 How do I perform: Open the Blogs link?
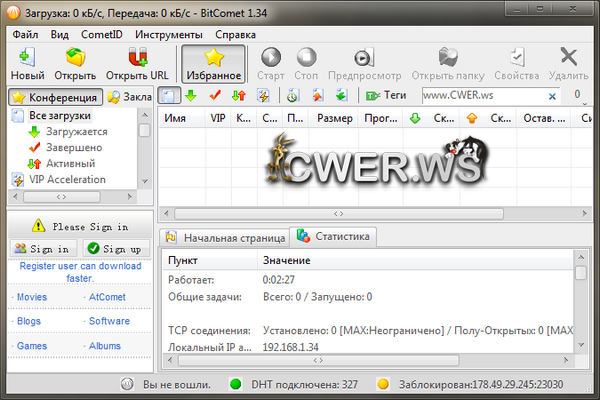[29, 321]
